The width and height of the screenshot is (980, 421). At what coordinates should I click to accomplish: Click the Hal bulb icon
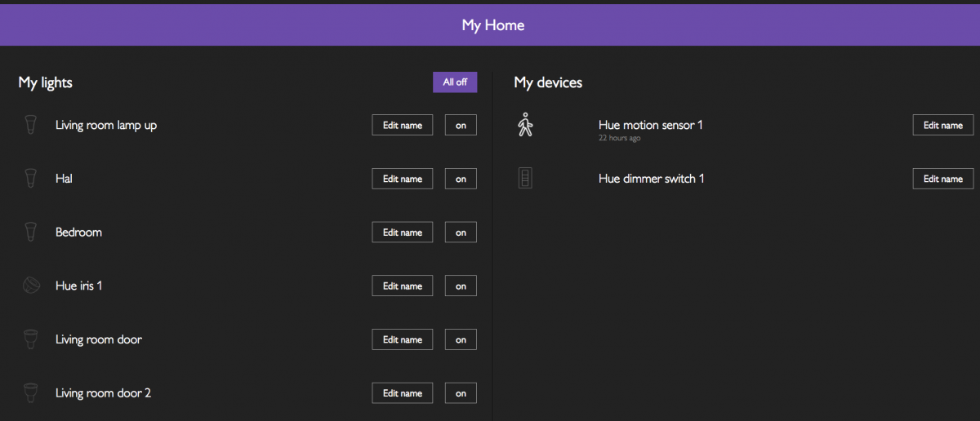point(31,179)
